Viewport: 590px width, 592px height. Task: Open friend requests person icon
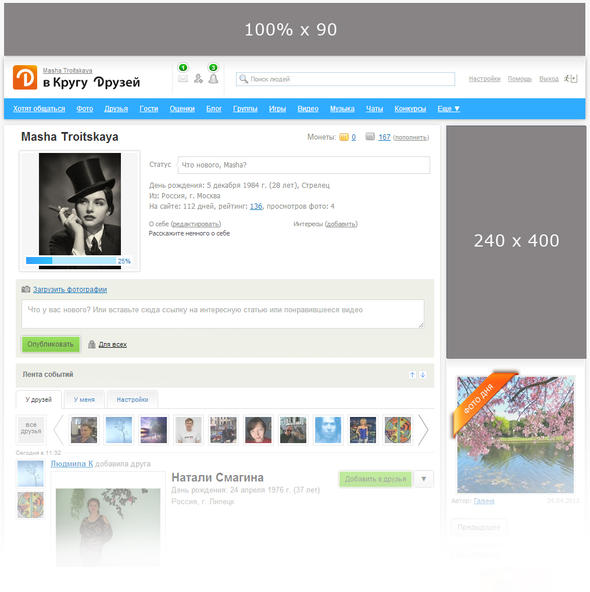tap(198, 79)
